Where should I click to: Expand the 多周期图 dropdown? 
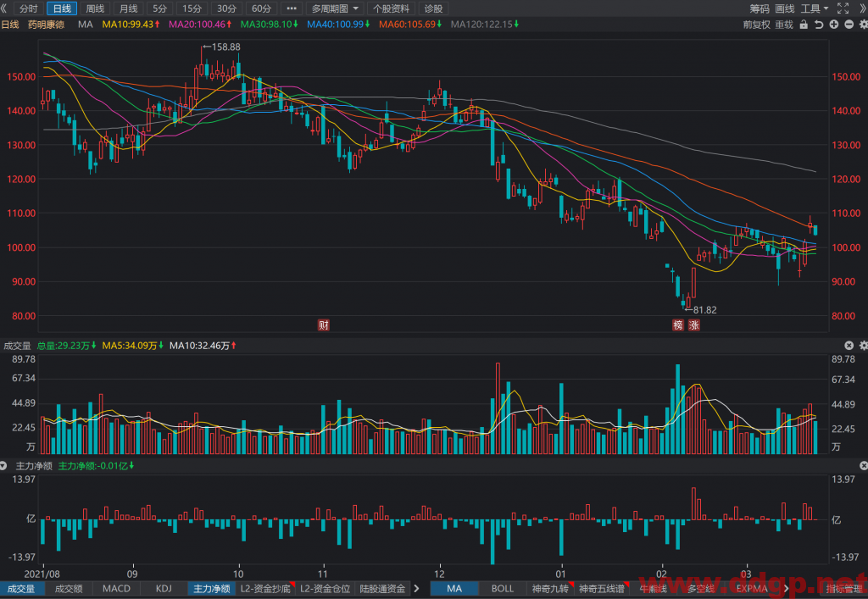[335, 8]
